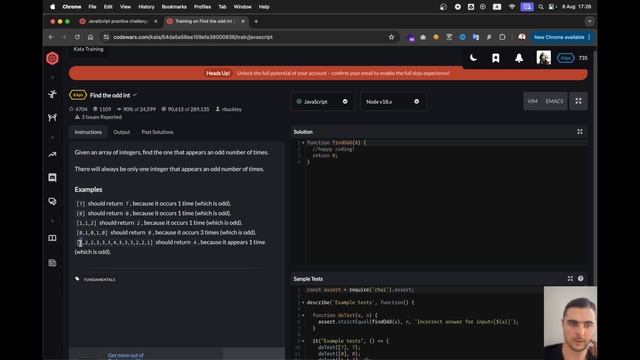Expand the Find the odd int title chevron
Image resolution: width=640 pixels, height=360 pixels.
click(x=135, y=95)
